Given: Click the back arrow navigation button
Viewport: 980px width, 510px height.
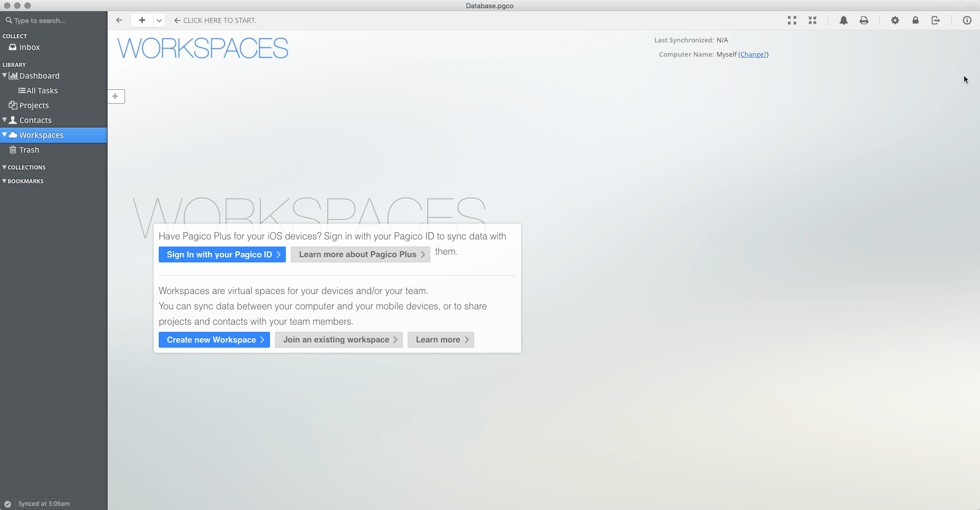Looking at the screenshot, I should [x=119, y=20].
